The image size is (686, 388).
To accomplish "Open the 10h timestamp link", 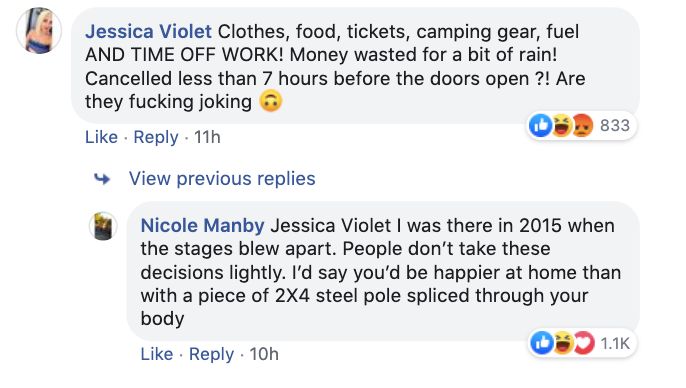I will click(x=264, y=354).
